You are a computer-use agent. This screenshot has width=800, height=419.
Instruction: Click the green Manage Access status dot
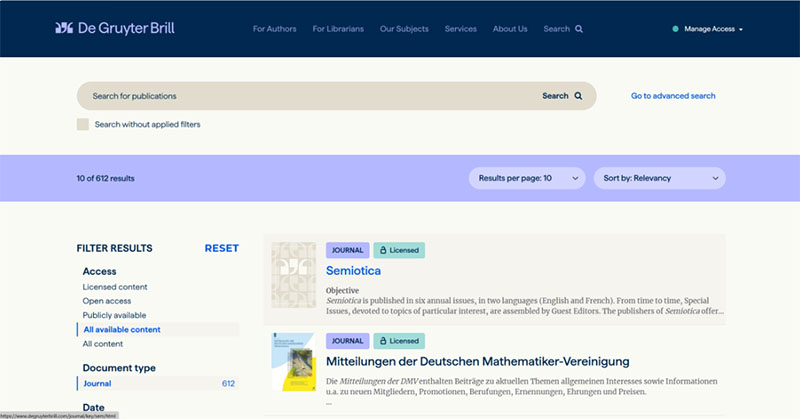[676, 29]
